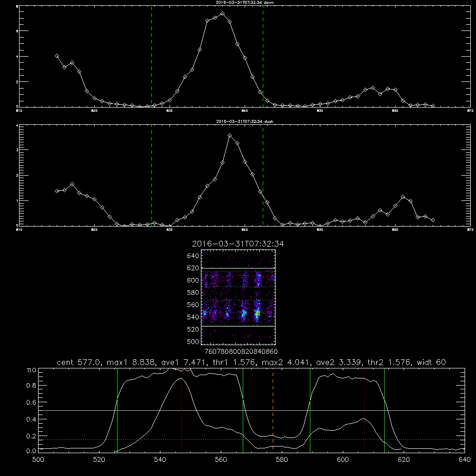The width and height of the screenshot is (476, 476).
Task: Click x-axis label 620 of bottom plot
Action: pos(404,460)
